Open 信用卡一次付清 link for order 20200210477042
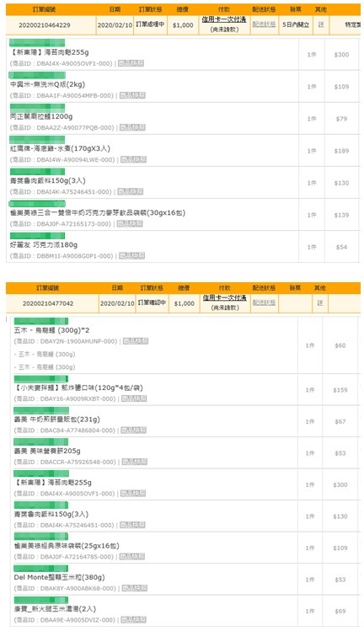The height and width of the screenshot is (631, 364). tap(224, 297)
